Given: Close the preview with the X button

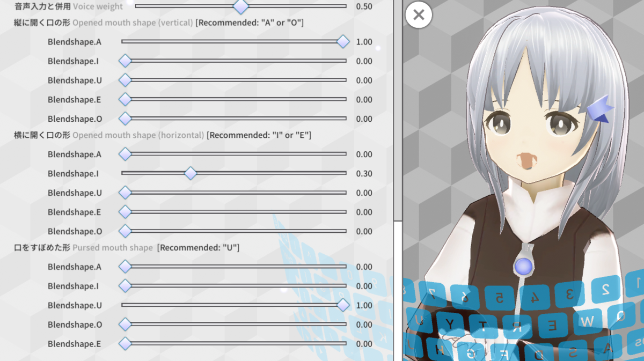Looking at the screenshot, I should [x=419, y=14].
